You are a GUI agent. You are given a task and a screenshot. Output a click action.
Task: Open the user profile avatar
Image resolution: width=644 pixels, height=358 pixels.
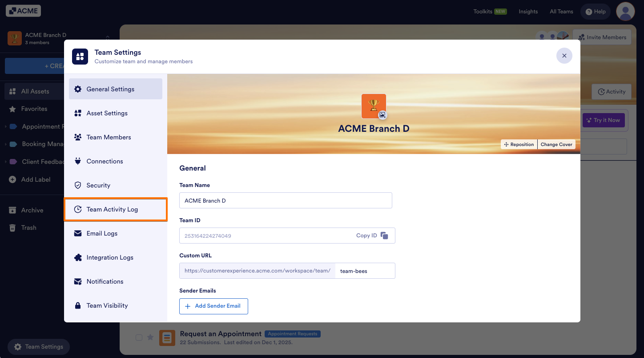625,12
